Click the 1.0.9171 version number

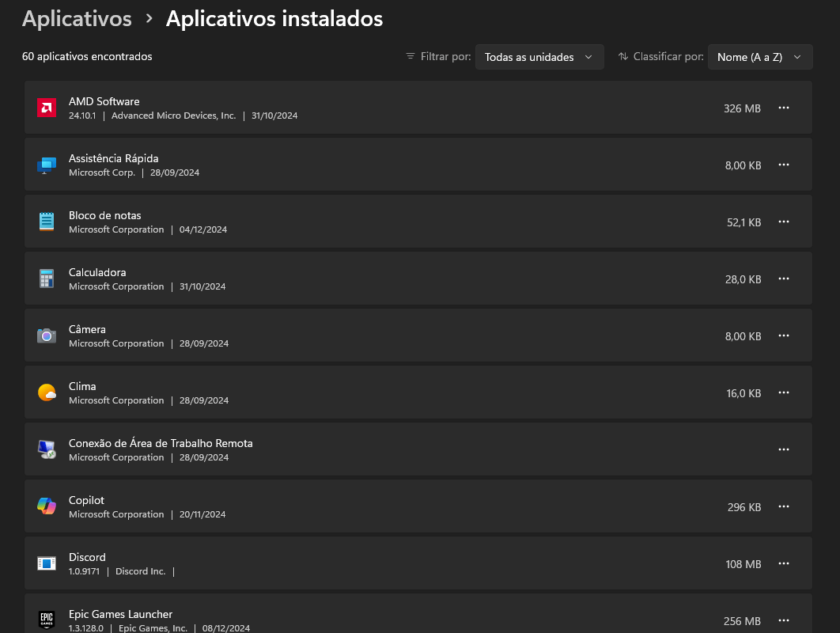tap(84, 571)
